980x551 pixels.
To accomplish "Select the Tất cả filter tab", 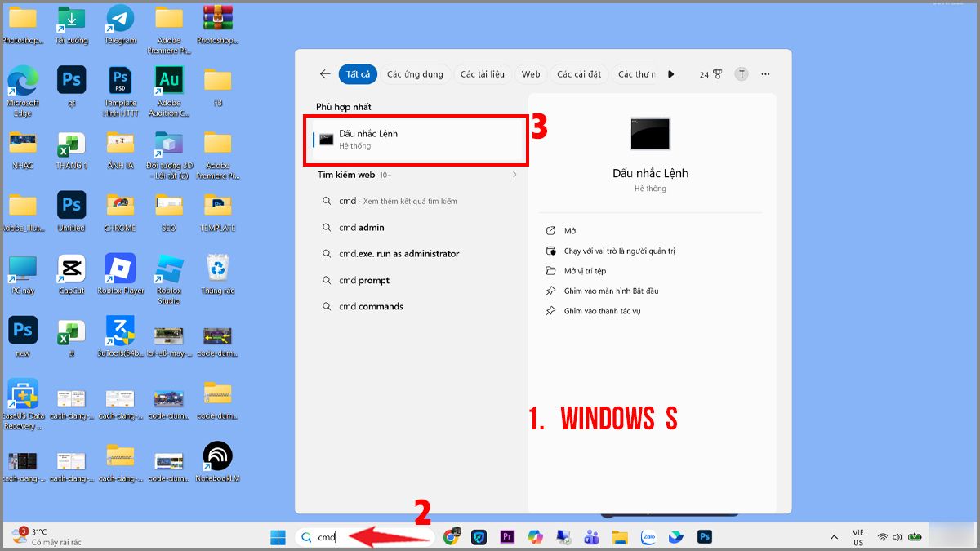I will (x=358, y=74).
